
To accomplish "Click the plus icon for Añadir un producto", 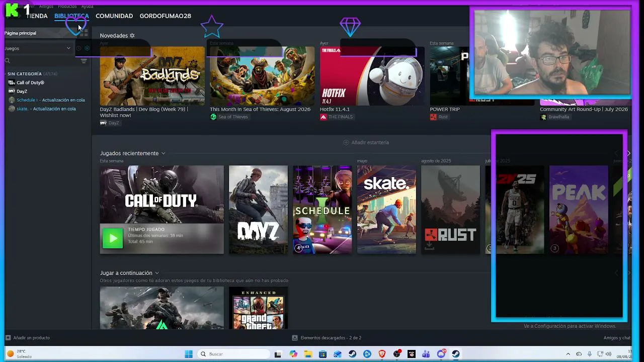I will [8, 338].
